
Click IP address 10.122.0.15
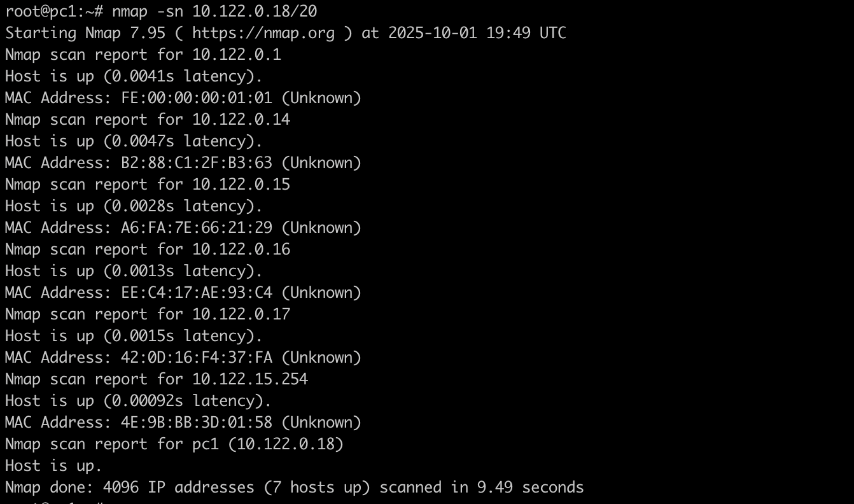(x=241, y=185)
